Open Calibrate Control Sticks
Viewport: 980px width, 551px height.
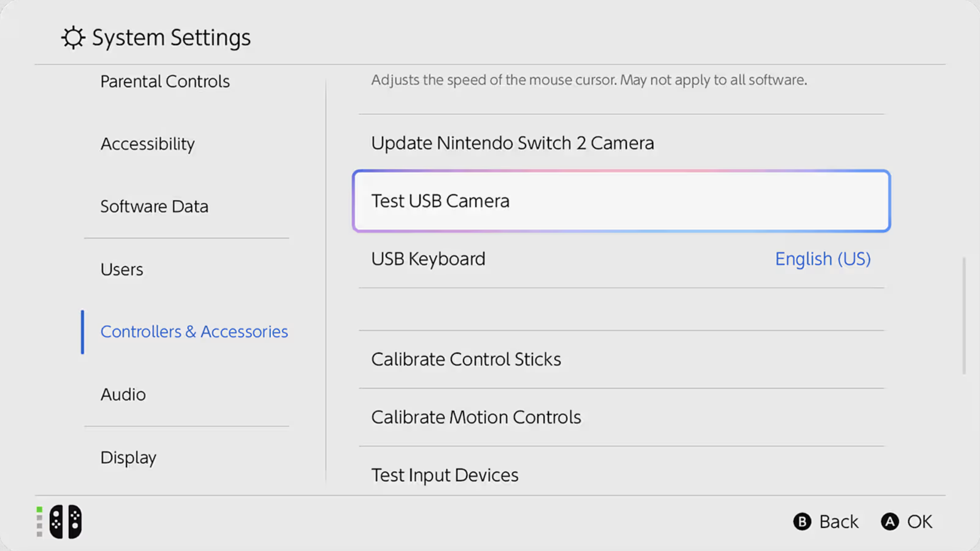coord(466,359)
